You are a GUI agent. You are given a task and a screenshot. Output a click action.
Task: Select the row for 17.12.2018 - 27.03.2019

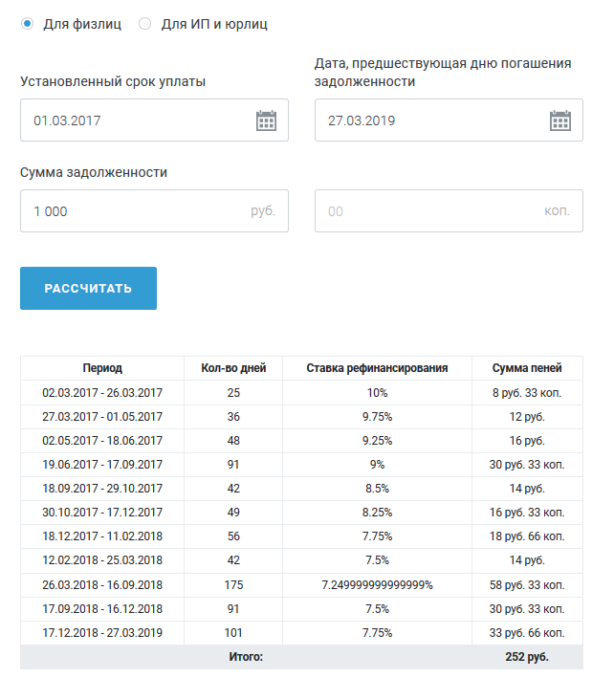(301, 633)
